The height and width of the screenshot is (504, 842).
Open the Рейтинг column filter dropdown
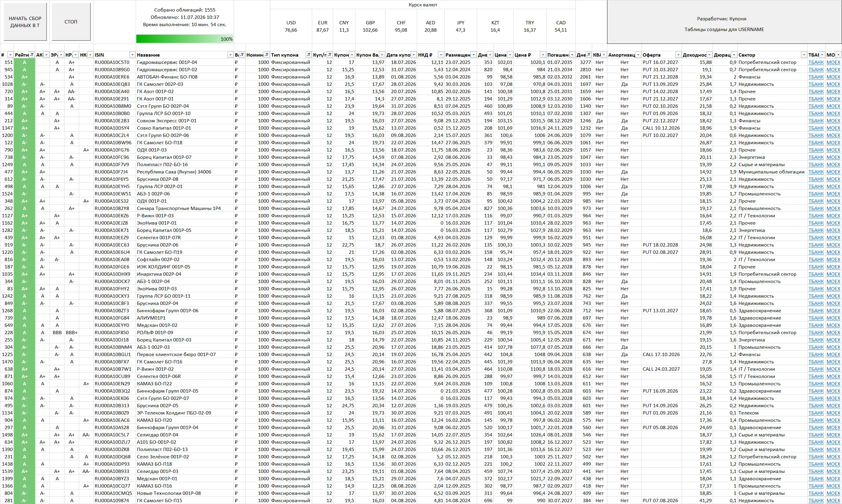tap(32, 55)
